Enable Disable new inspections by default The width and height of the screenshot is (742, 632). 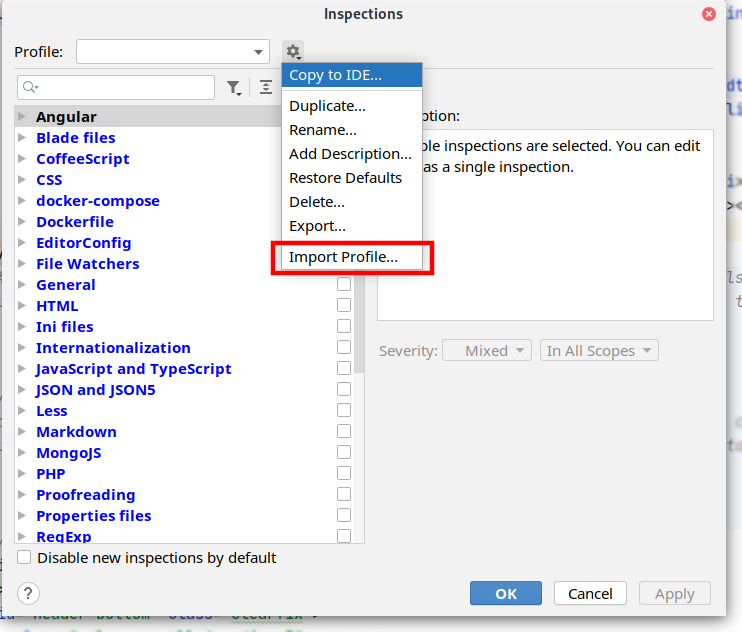[24, 557]
